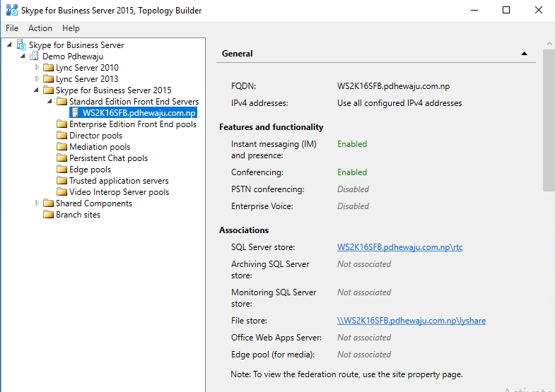555x392 pixels.
Task: Collapse Standard Edition Front End Servers node
Action: (50, 101)
